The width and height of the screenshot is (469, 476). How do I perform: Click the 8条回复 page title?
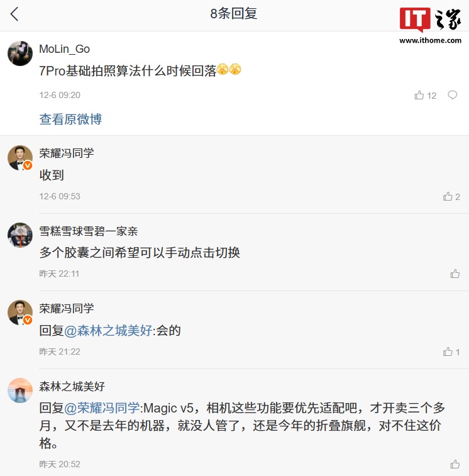click(234, 14)
